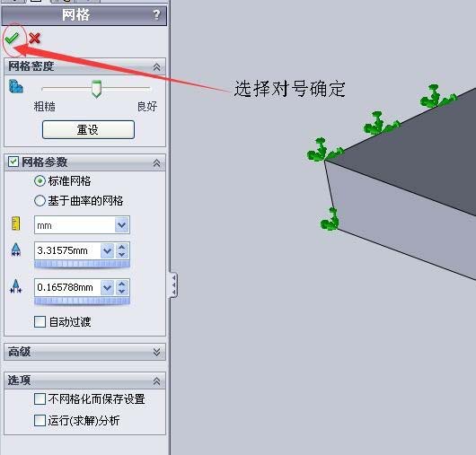Select the 基于曲率的网格 radio button
The height and width of the screenshot is (455, 476).
coord(40,201)
